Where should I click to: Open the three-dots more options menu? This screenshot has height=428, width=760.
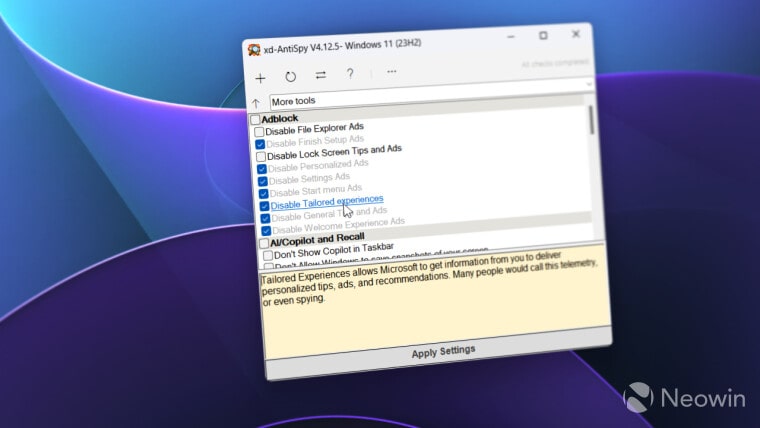[x=392, y=72]
